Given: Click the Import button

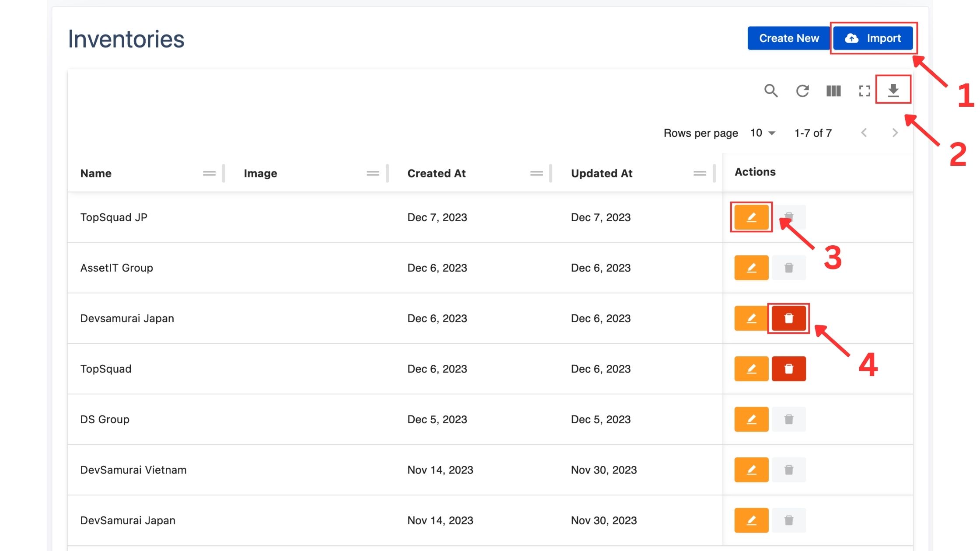Looking at the screenshot, I should (x=873, y=38).
